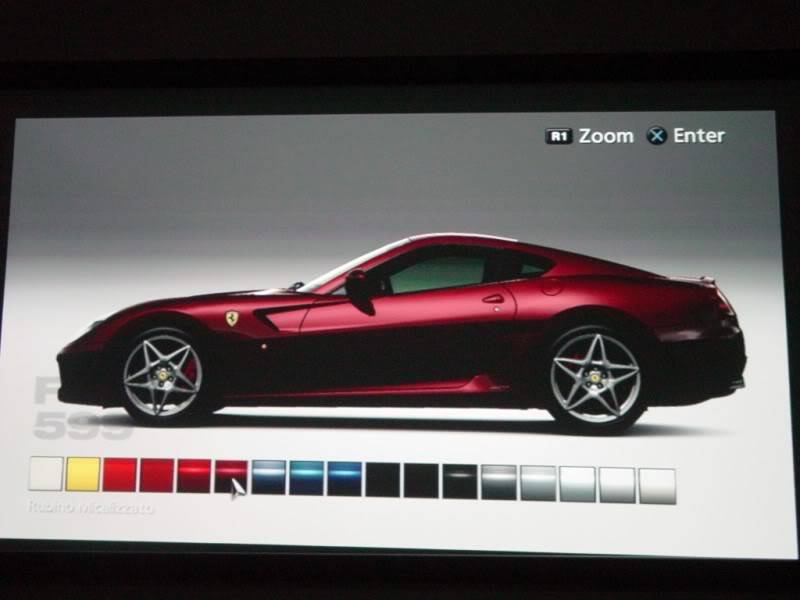Image resolution: width=800 pixels, height=600 pixels.
Task: Select the selected dark red Rubino swatch
Action: (232, 476)
